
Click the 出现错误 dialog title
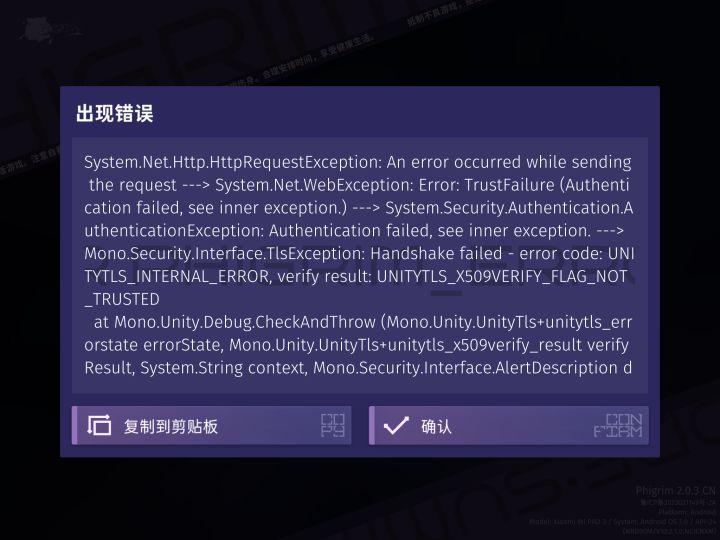114,113
